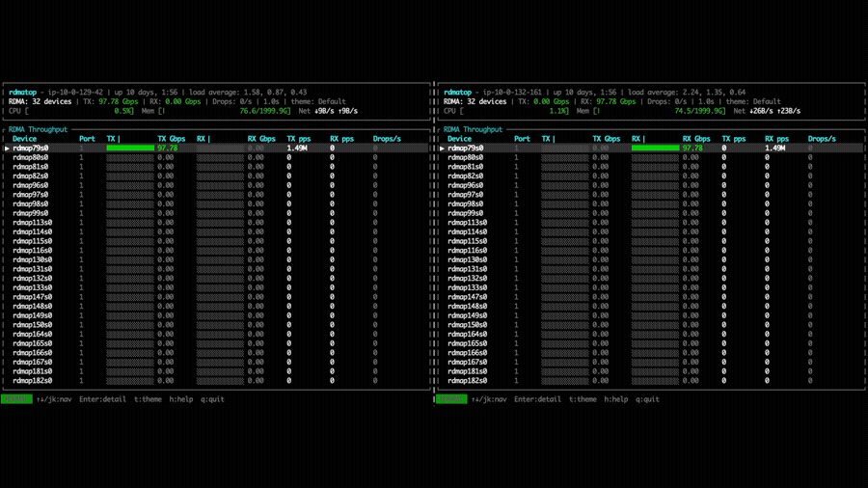Click the RX pps column header in left pane
Viewport: 868px width, 488px height.
pos(342,139)
